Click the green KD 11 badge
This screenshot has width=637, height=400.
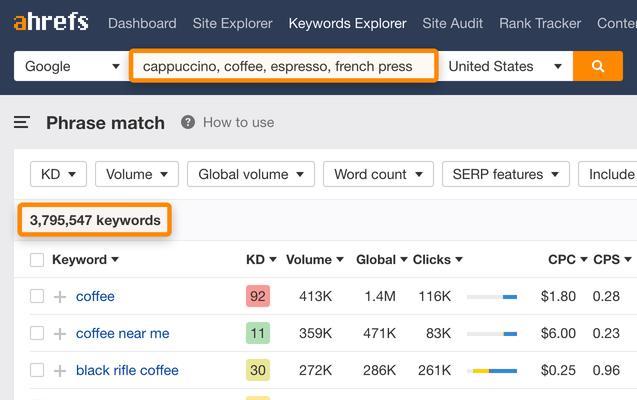pyautogui.click(x=258, y=333)
